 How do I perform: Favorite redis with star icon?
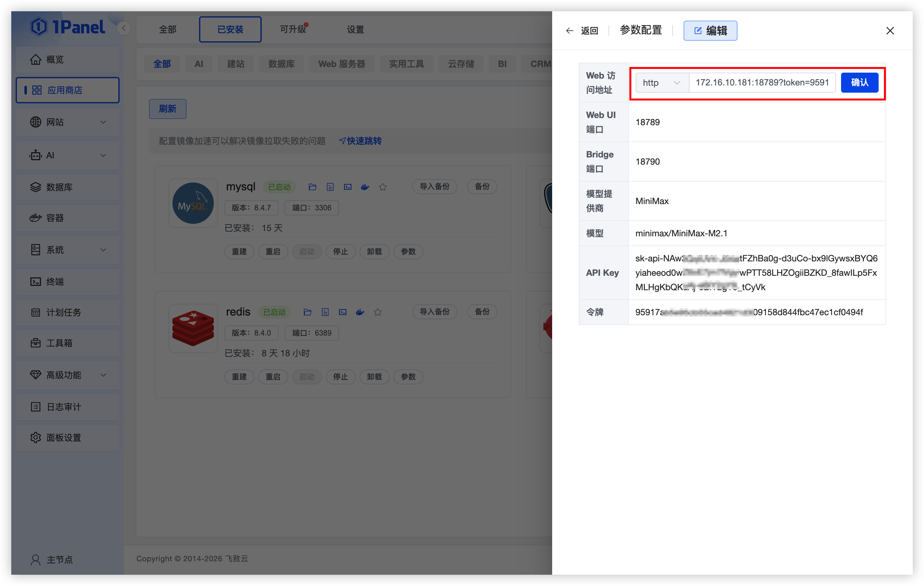click(377, 312)
